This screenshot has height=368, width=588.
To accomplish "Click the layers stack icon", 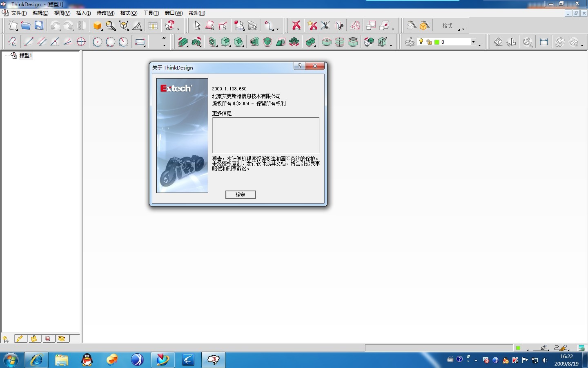I will click(410, 42).
